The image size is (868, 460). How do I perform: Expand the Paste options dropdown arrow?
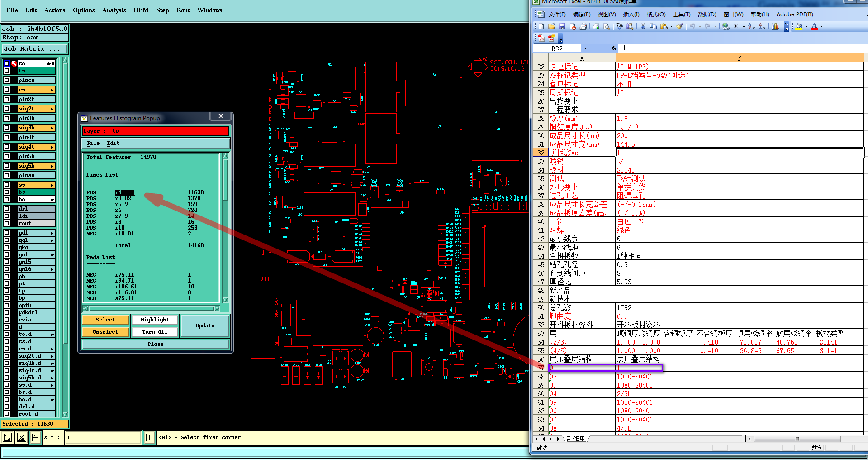pos(671,26)
